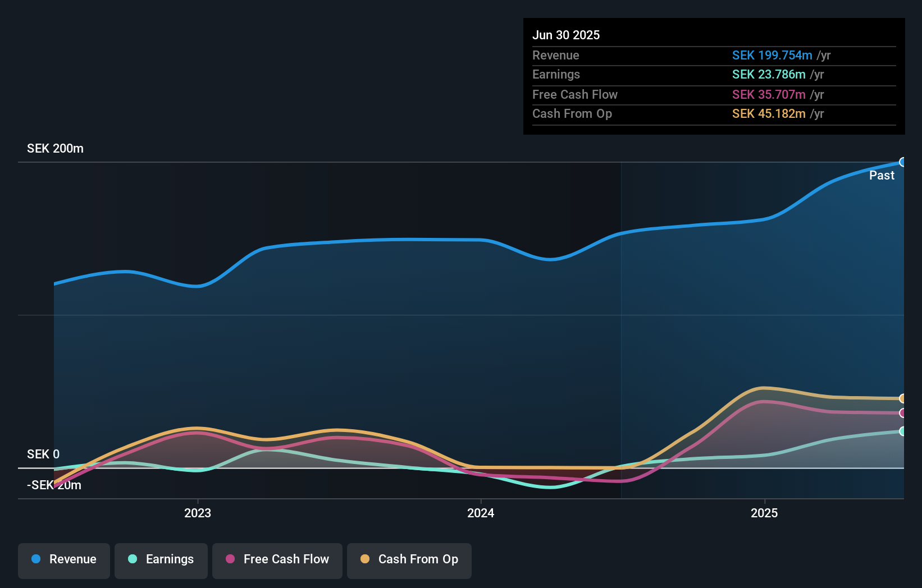
Task: Click the blue Revenue endpoint marker
Action: click(902, 162)
